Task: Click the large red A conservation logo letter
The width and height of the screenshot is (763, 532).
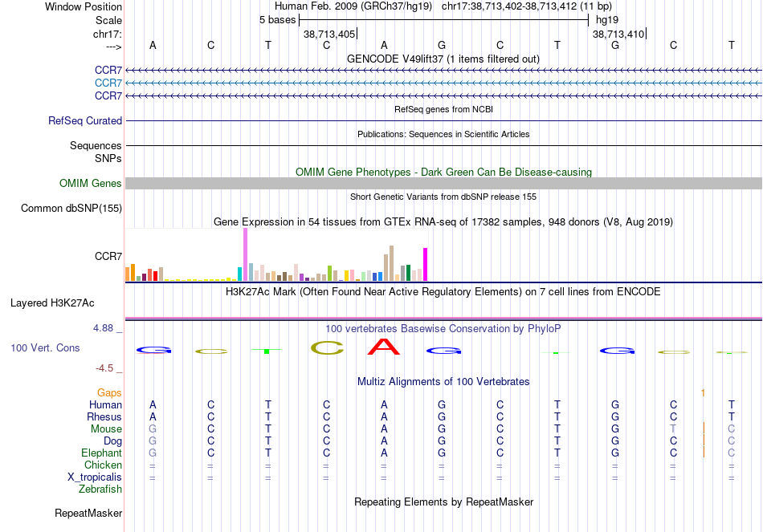Action: pos(384,346)
